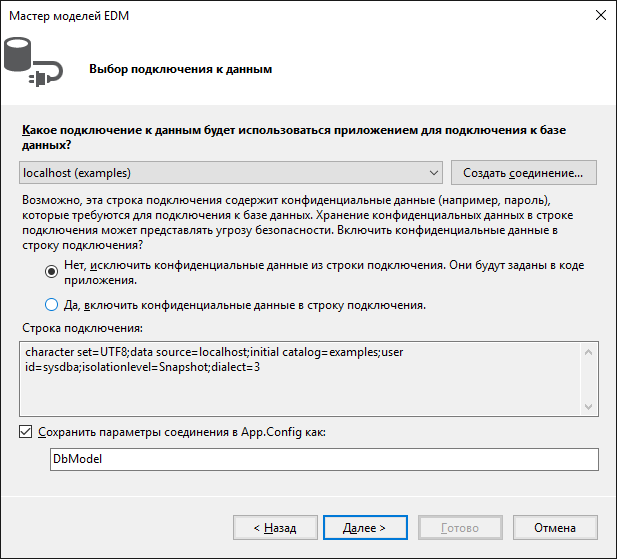Viewport: 617px width, 559px height.
Task: Click the database plug icon in header
Action: coord(31,62)
